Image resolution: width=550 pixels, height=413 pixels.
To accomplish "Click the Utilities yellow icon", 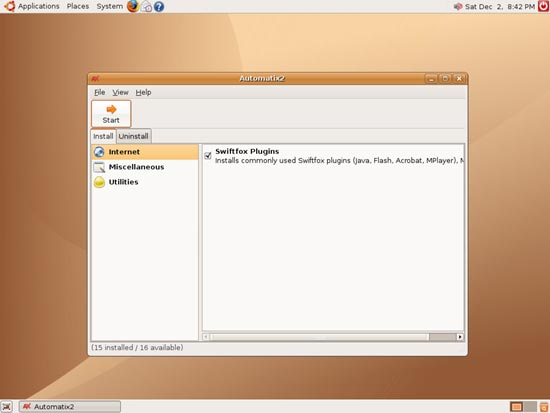I will coord(99,182).
